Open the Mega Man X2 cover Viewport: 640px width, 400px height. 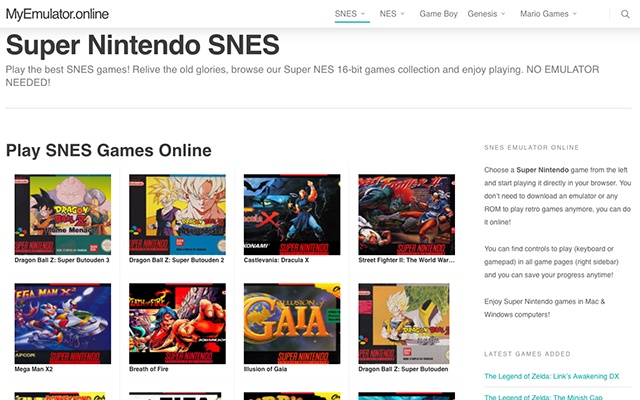(63, 323)
